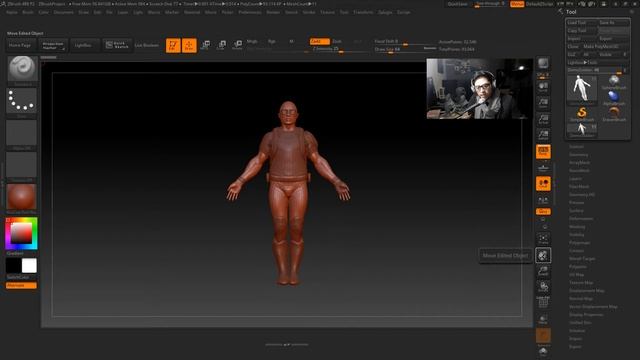Toggle L.Sym local symmetry
Screen dimensions: 640x360
point(543,200)
